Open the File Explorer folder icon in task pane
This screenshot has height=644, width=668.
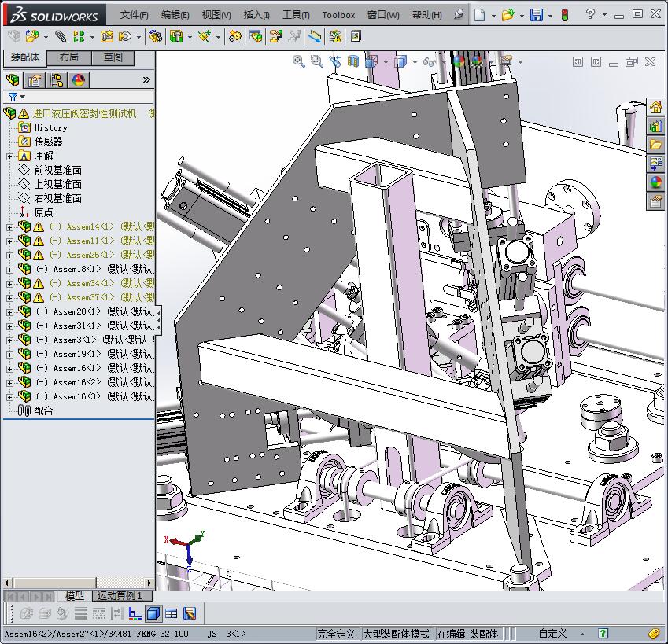click(x=655, y=145)
